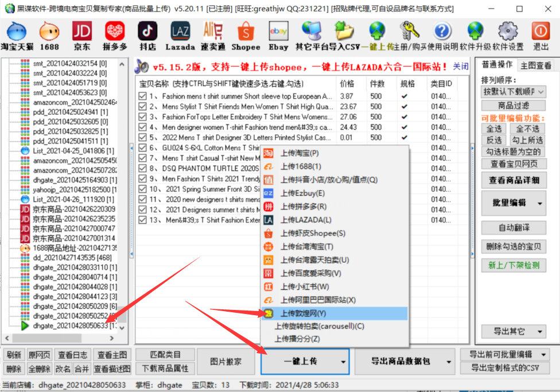Open the 排列顺序 sort combo box

(x=514, y=92)
